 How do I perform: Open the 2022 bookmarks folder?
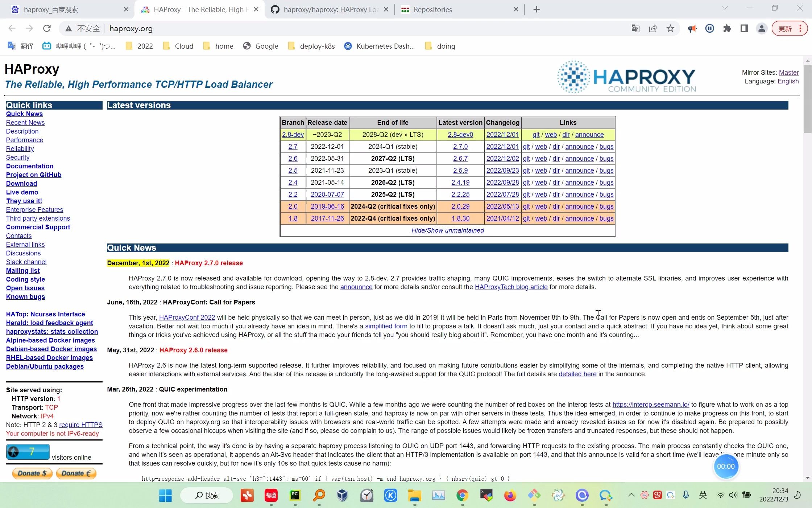point(139,46)
